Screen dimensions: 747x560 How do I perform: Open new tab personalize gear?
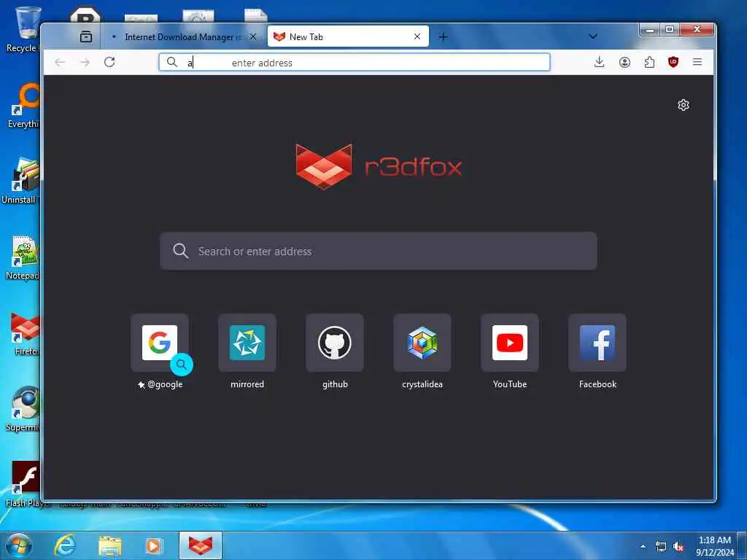(x=683, y=105)
